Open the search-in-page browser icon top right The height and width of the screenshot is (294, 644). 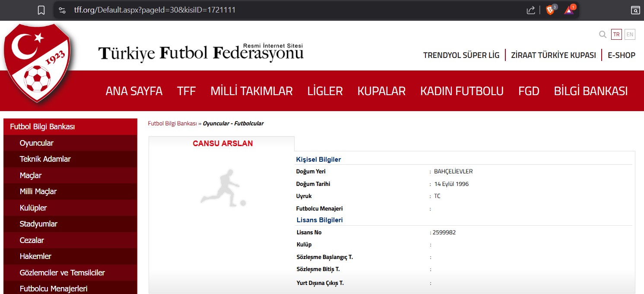[x=634, y=10]
